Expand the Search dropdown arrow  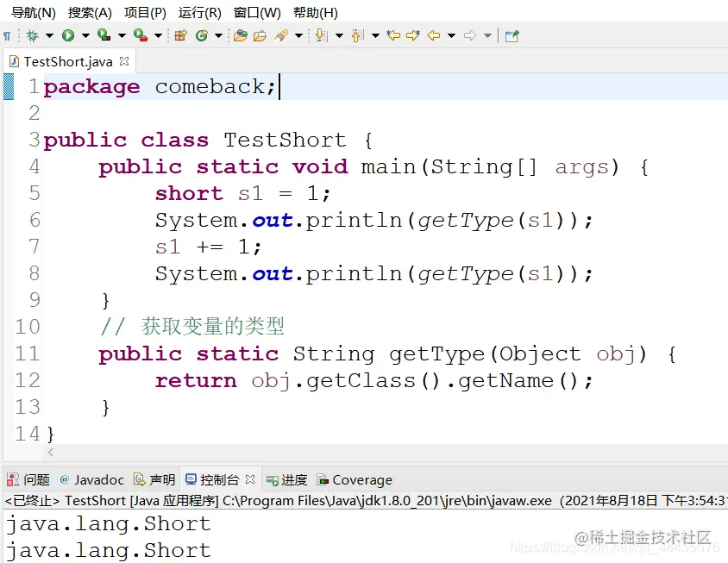[x=298, y=35]
